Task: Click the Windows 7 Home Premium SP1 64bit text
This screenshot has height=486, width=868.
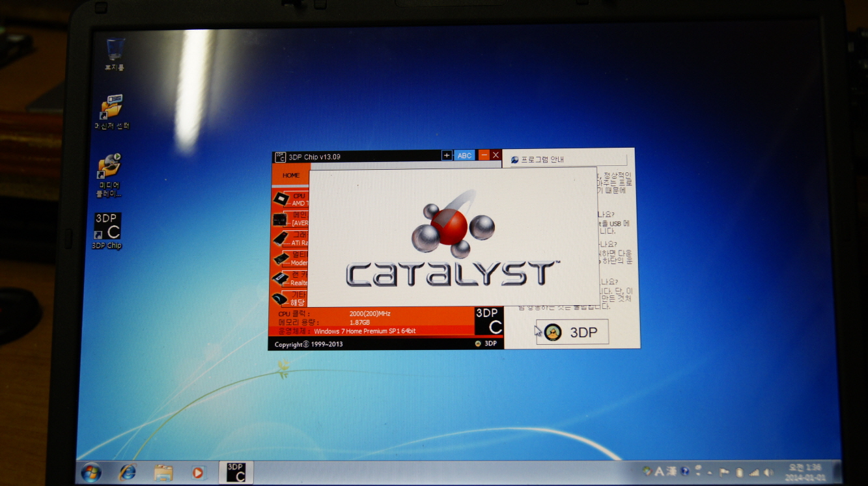Action: (x=365, y=331)
